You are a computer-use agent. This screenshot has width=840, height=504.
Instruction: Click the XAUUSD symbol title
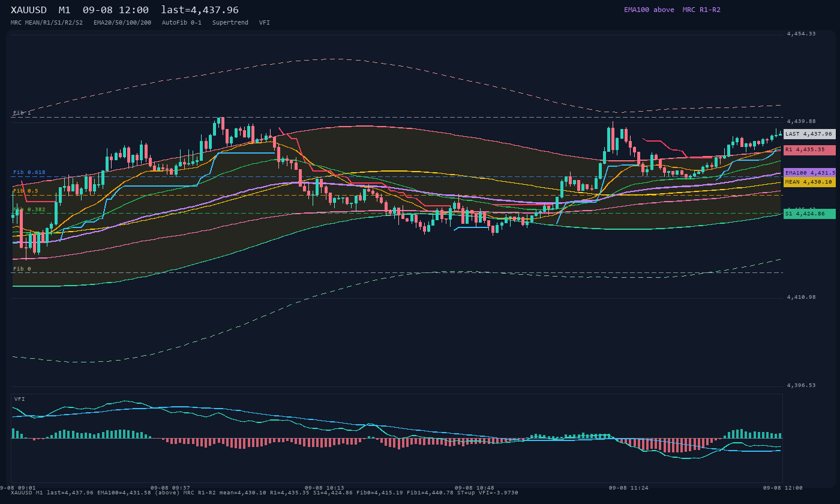click(x=29, y=10)
